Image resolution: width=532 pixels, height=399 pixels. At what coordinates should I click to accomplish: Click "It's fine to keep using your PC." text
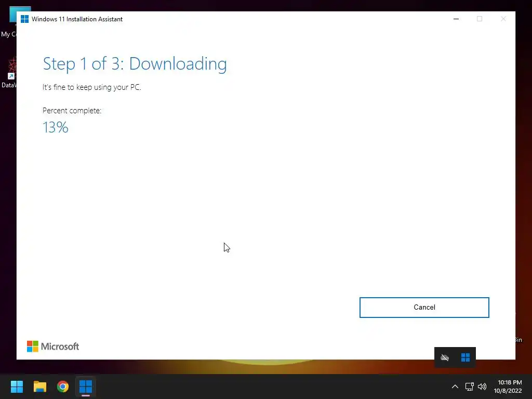[91, 87]
